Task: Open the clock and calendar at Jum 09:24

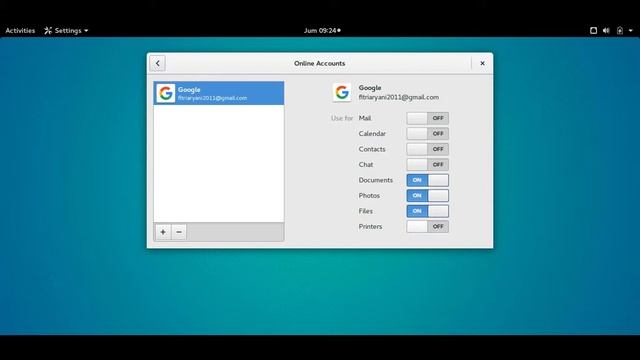Action: tap(322, 31)
